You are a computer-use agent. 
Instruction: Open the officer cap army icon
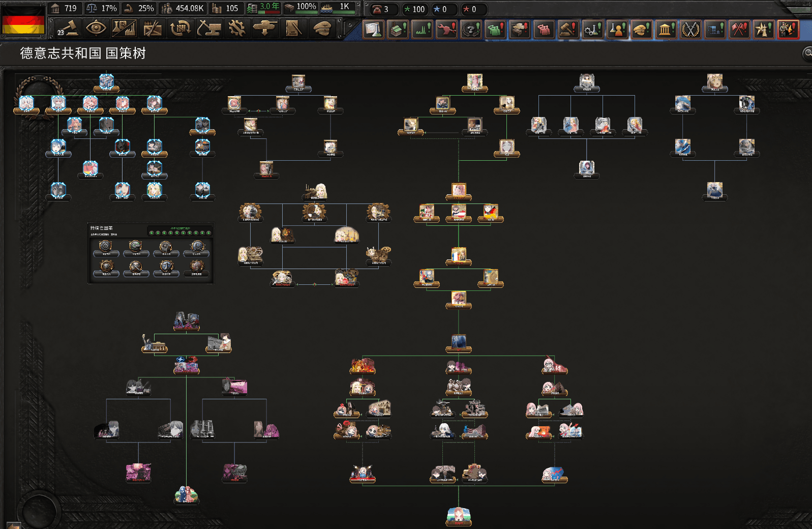pos(322,28)
